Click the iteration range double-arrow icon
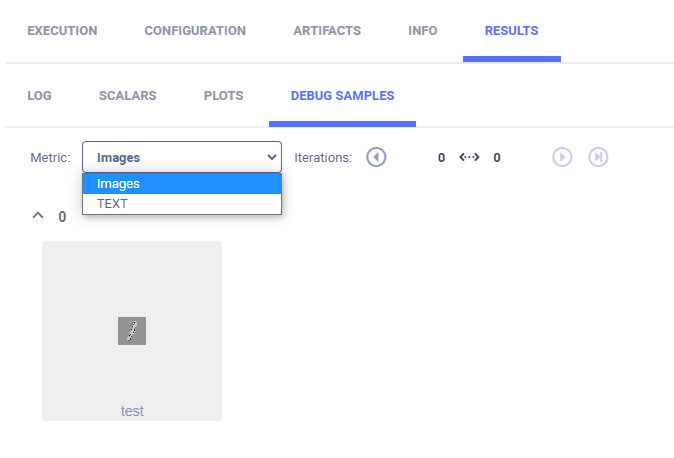This screenshot has width=674, height=458. point(469,157)
